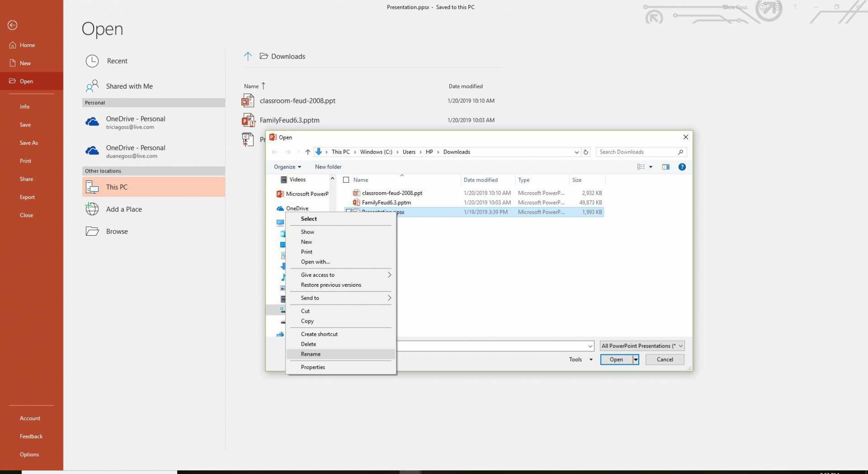Open All PowerPoint Presentations file type dropdown
This screenshot has width=868, height=474.
tap(642, 346)
